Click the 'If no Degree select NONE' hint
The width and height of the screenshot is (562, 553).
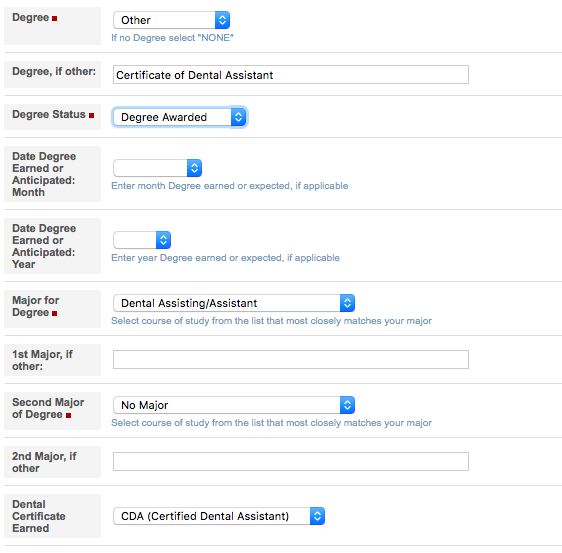tap(172, 38)
